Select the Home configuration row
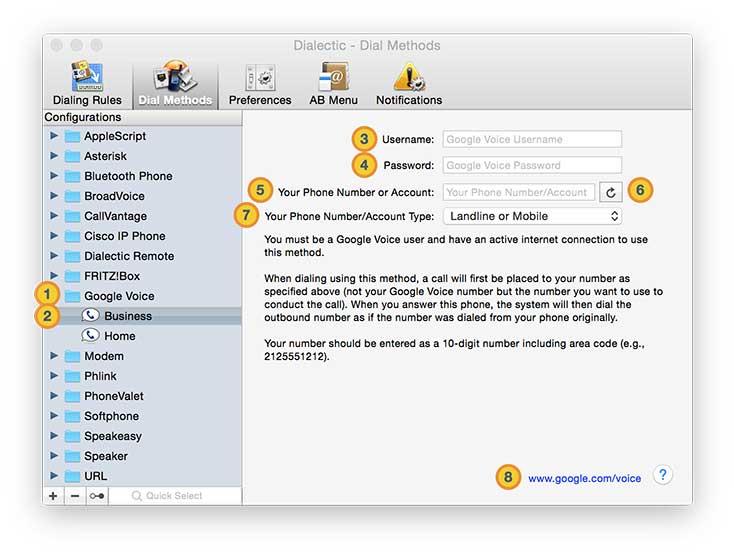The image size is (734, 555). 142,336
